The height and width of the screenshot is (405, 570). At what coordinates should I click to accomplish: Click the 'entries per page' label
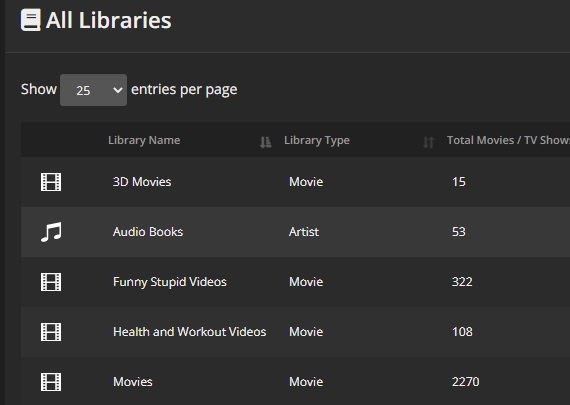coord(184,90)
